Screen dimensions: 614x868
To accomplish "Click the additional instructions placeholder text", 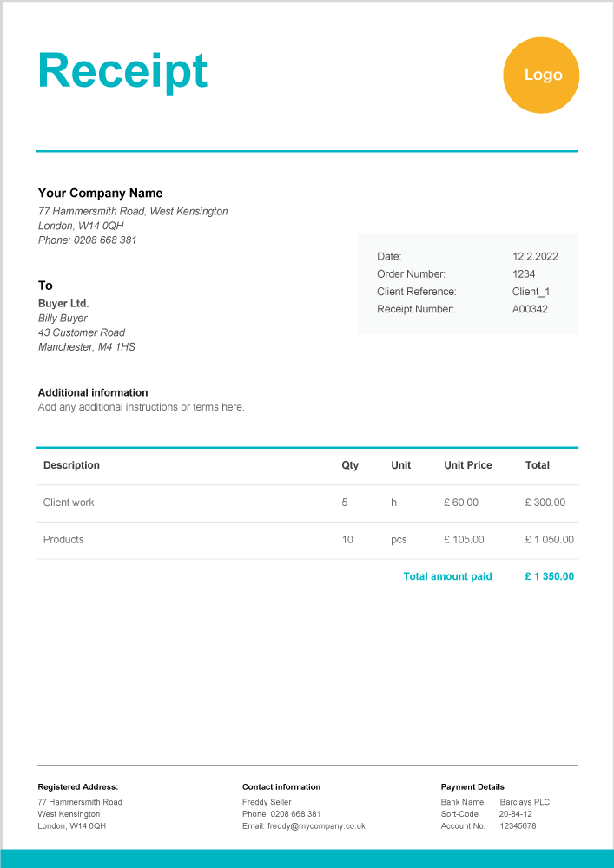I will 142,407.
